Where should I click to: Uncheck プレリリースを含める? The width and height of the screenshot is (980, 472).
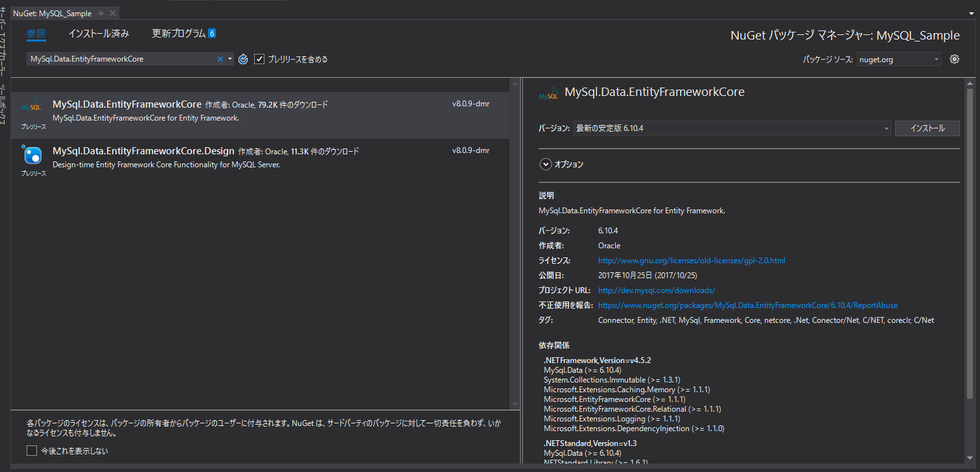pos(259,58)
